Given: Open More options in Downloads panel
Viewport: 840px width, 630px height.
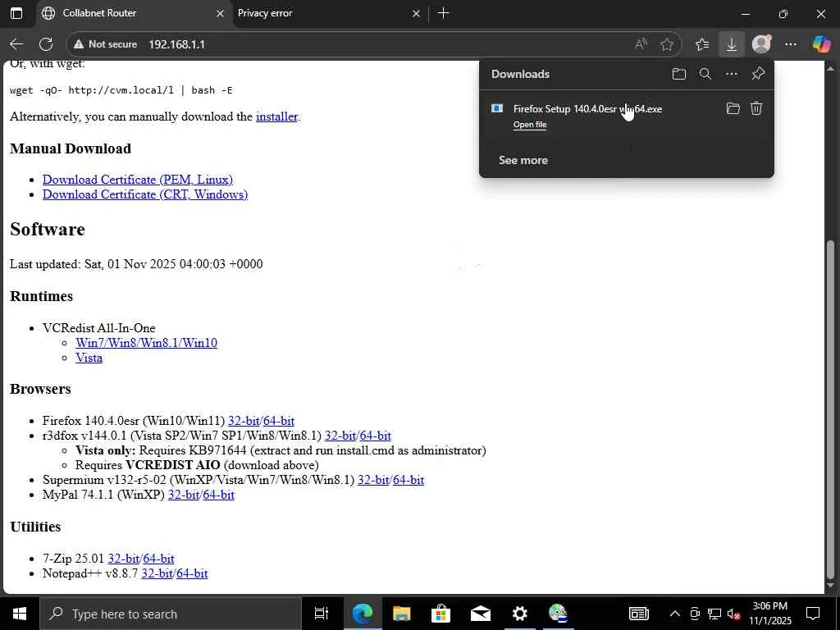Looking at the screenshot, I should [732, 74].
